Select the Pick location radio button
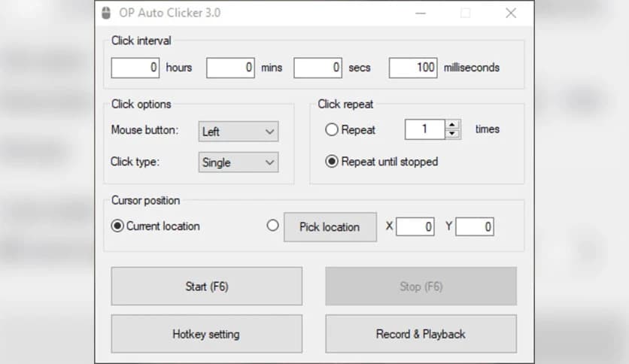This screenshot has width=629, height=364. click(273, 225)
